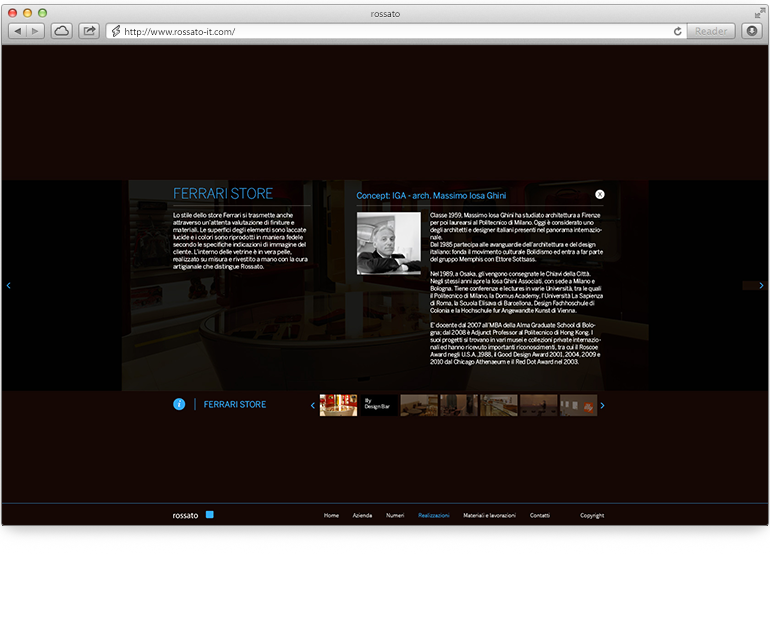Click the yellow minimize window button
Screen dimensions: 770x620
click(28, 13)
